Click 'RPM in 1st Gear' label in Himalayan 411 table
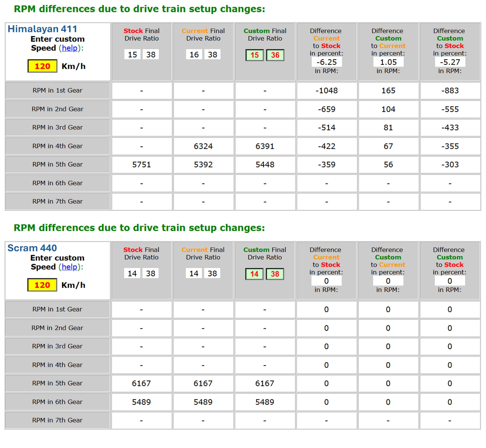The image size is (486, 448). [x=58, y=90]
